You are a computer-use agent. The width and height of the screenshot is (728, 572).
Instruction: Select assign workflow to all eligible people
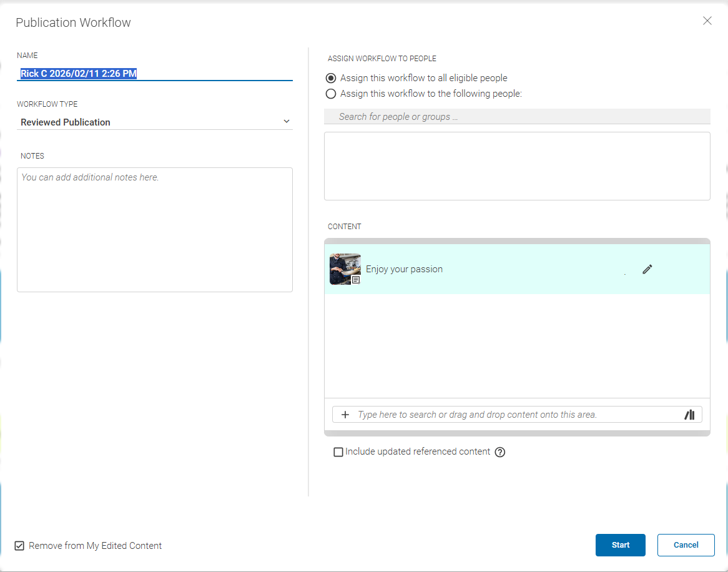(331, 77)
